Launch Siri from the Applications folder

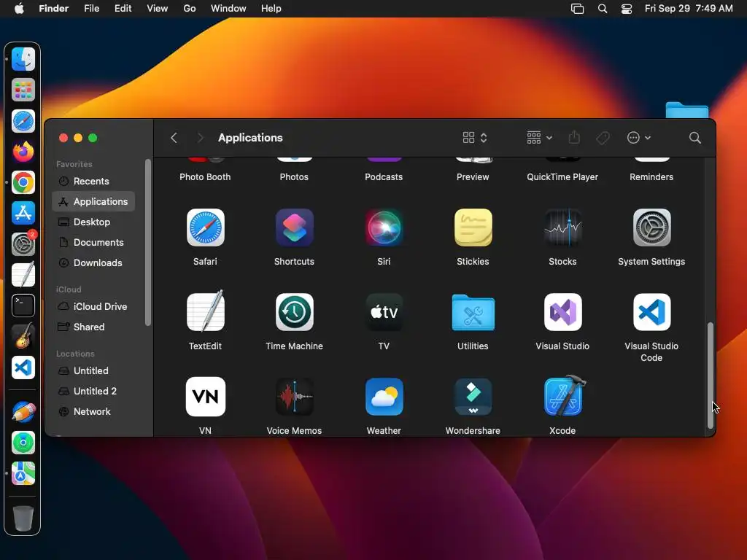[384, 227]
